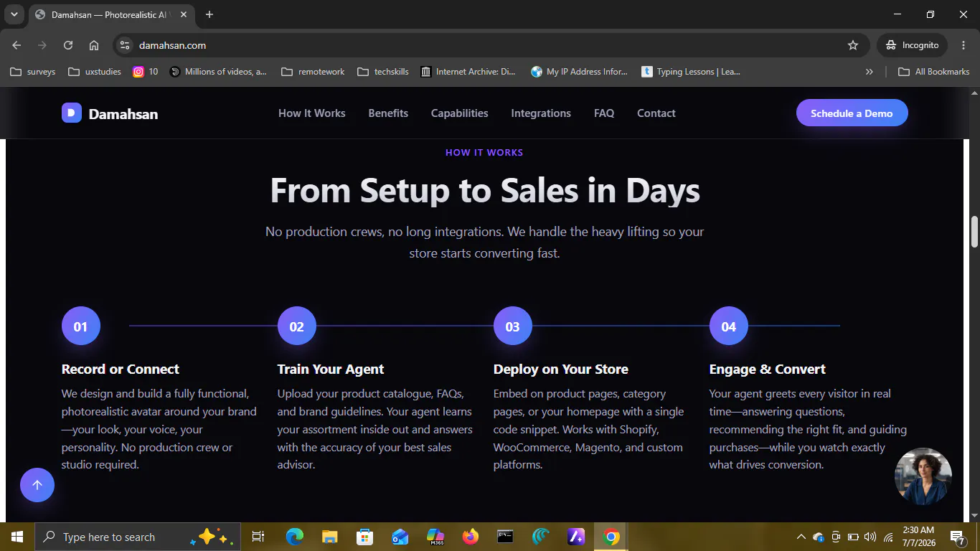Open the Chrome three-dot menu
The width and height of the screenshot is (980, 551).
pos(963,45)
